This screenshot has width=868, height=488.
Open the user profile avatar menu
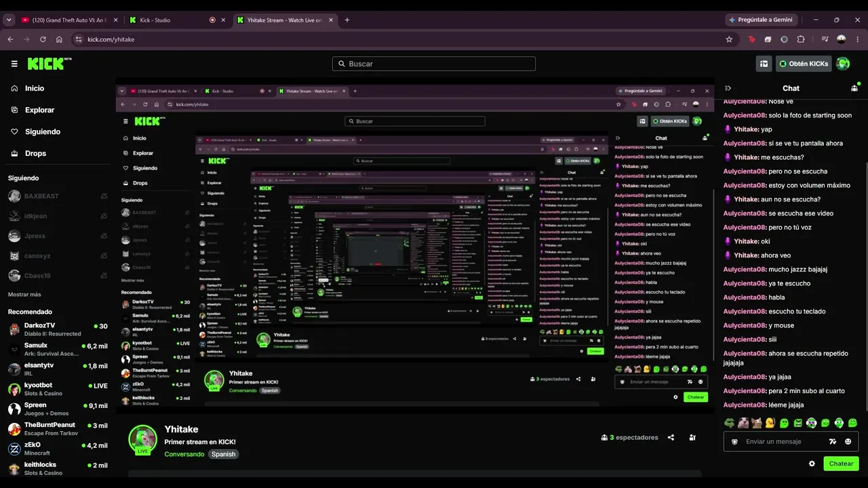pyautogui.click(x=843, y=64)
